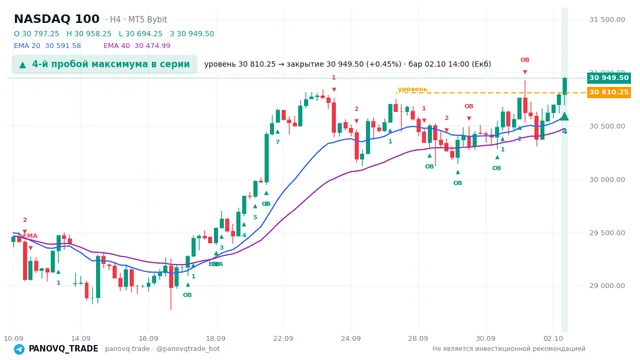Click the 14.09 date axis label
This screenshot has height=360, width=640.
pos(80,338)
